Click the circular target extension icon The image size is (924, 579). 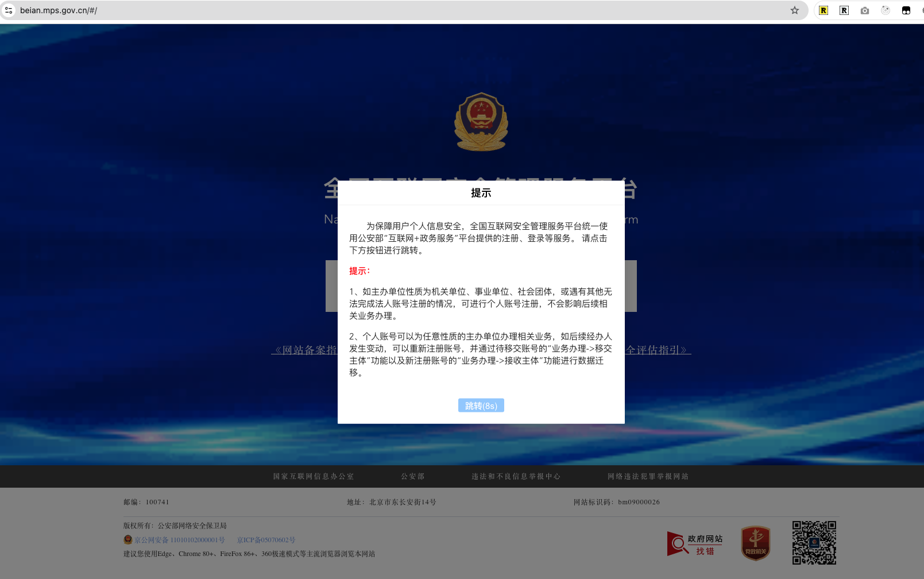coord(886,10)
